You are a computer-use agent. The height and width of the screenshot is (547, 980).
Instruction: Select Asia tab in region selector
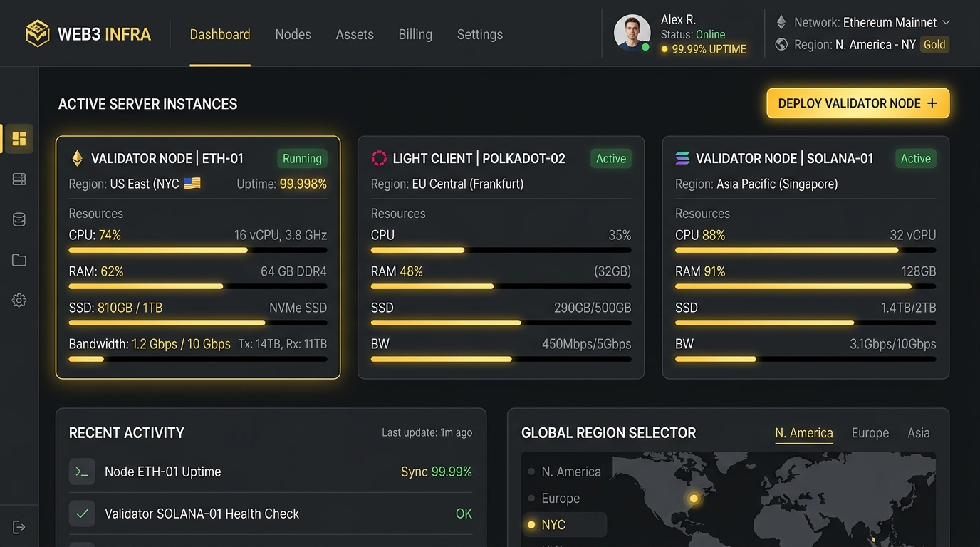tap(919, 432)
